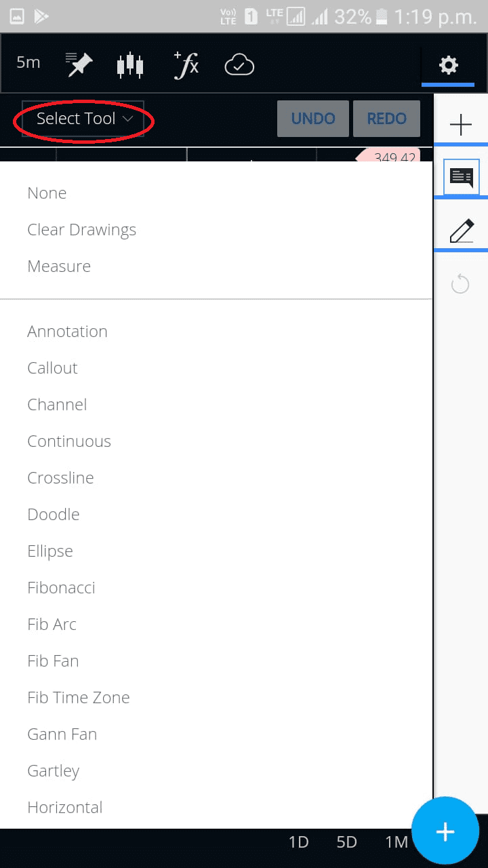Click the cloud sync checkmark icon
Viewport: 488px width, 868px height.
pyautogui.click(x=239, y=63)
